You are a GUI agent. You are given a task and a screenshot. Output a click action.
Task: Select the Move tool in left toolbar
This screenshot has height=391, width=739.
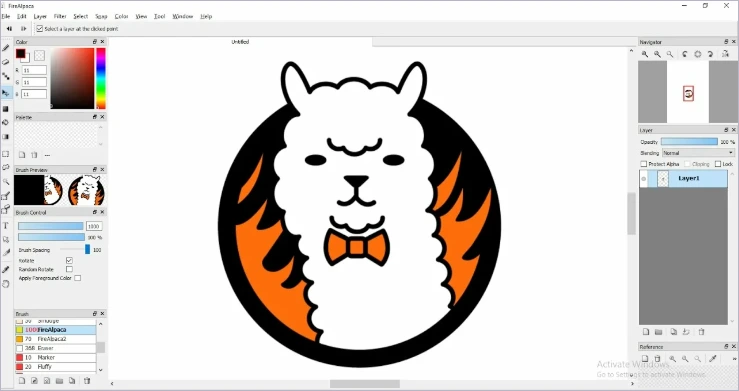coord(6,93)
